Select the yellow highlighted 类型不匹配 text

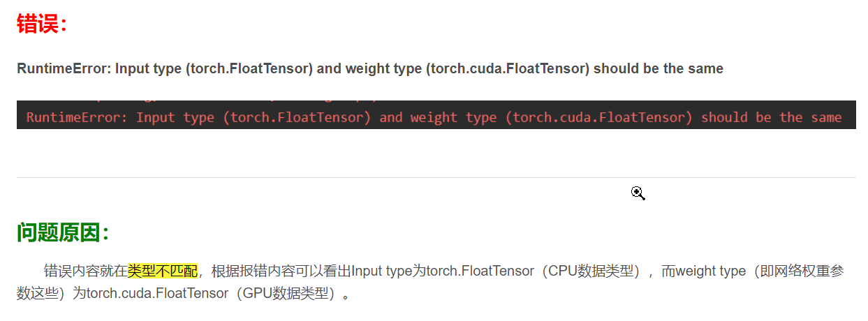pos(163,271)
